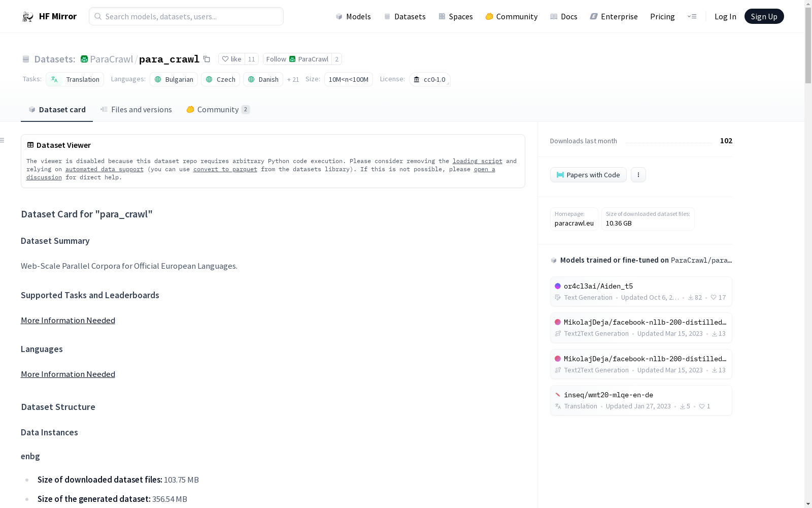Click the follower count 2
This screenshot has height=508, width=812.
pyautogui.click(x=336, y=59)
